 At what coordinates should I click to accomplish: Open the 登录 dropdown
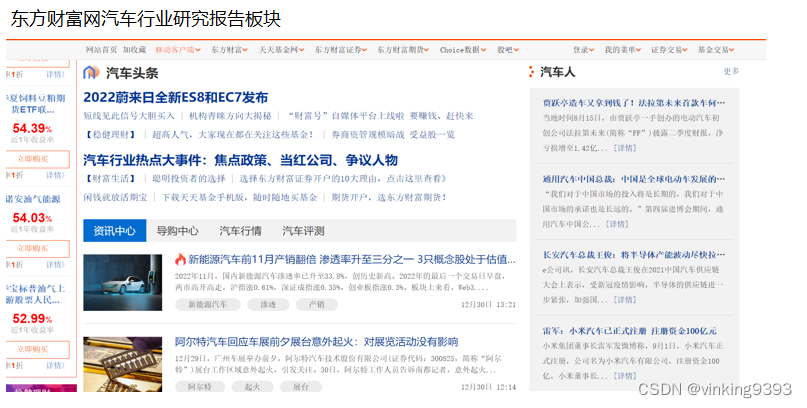pyautogui.click(x=584, y=50)
